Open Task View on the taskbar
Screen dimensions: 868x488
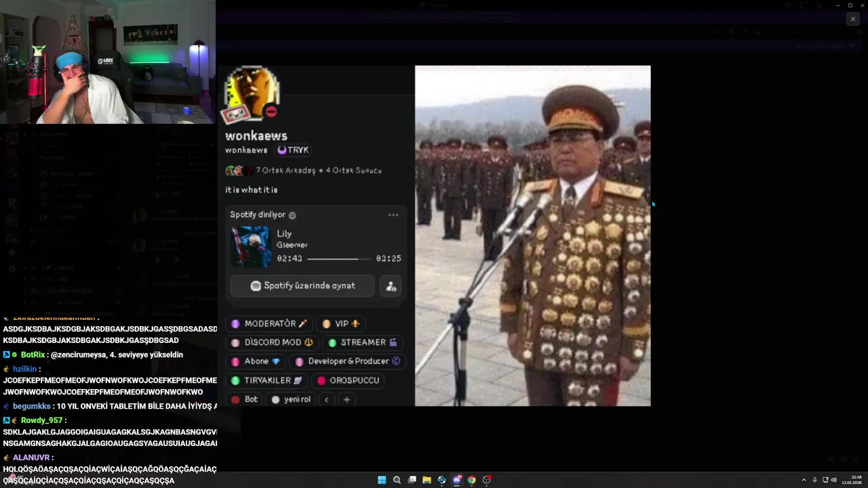click(412, 480)
